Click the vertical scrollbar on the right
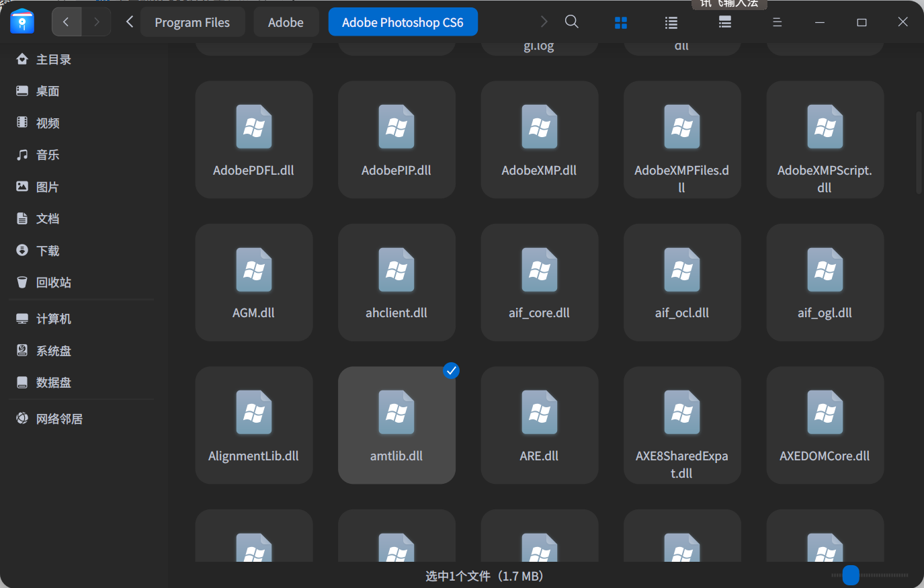Viewport: 924px width, 588px height. pyautogui.click(x=919, y=153)
